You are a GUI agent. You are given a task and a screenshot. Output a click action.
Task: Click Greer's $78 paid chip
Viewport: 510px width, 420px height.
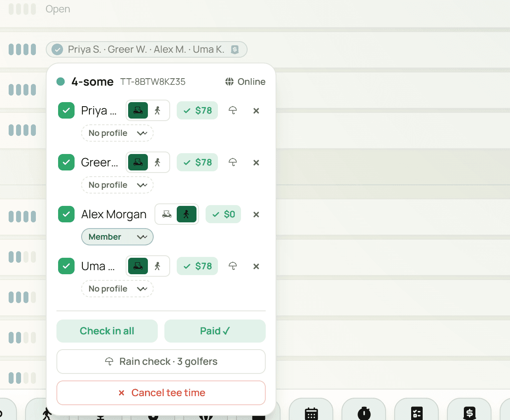(x=197, y=162)
